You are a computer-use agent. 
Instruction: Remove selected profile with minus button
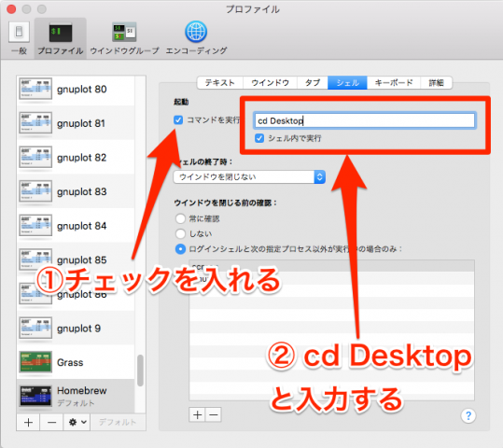pos(52,422)
